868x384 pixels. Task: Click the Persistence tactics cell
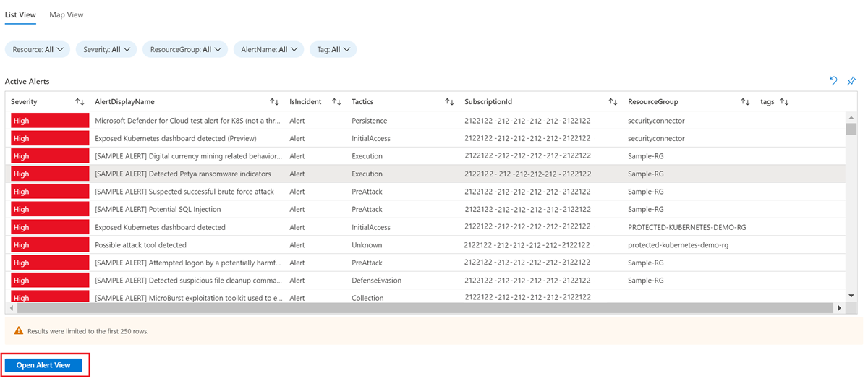click(x=369, y=121)
